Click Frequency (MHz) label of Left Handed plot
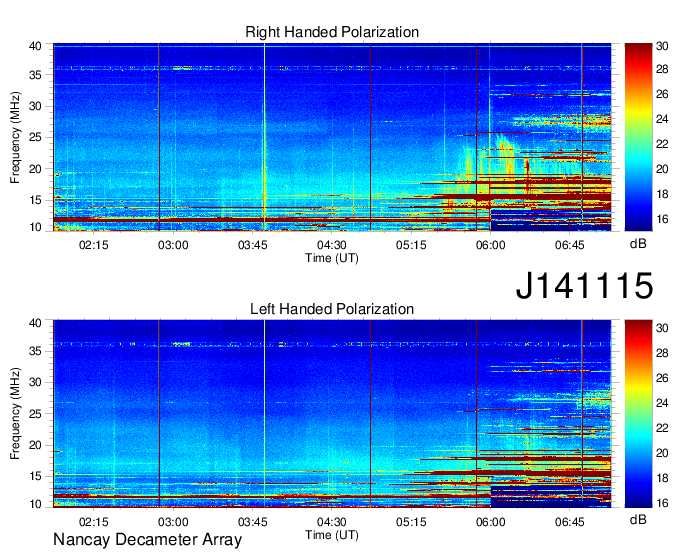 click(15, 414)
